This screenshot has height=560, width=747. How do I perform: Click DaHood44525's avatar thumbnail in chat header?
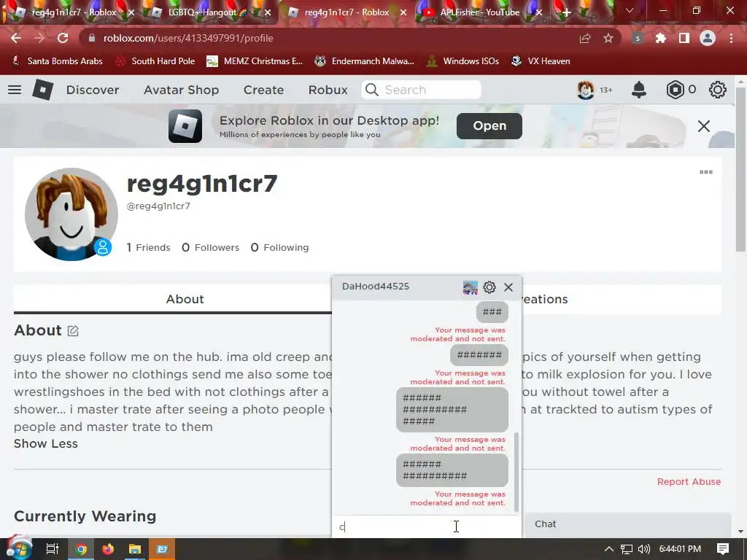[x=471, y=287]
